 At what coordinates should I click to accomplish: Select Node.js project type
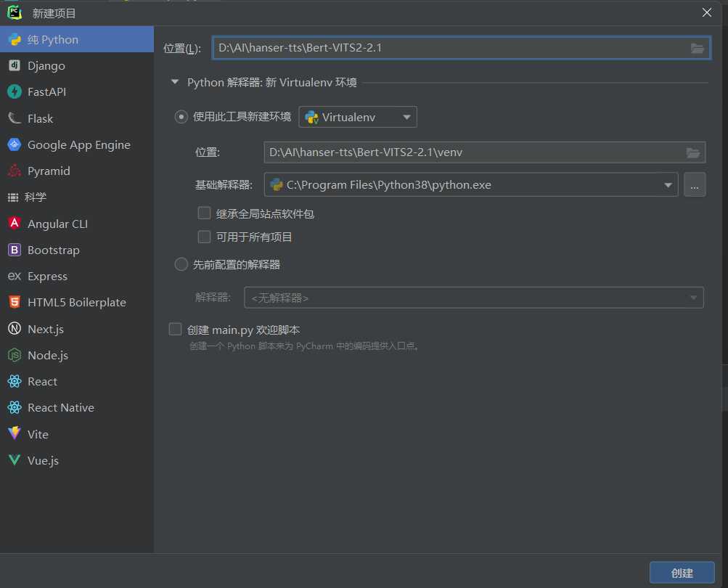coord(77,355)
